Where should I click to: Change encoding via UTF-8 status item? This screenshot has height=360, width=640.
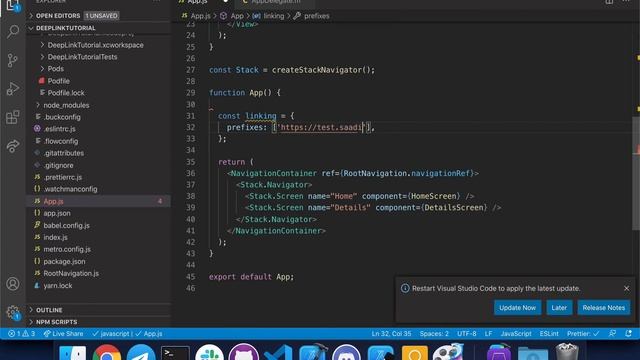pos(467,333)
